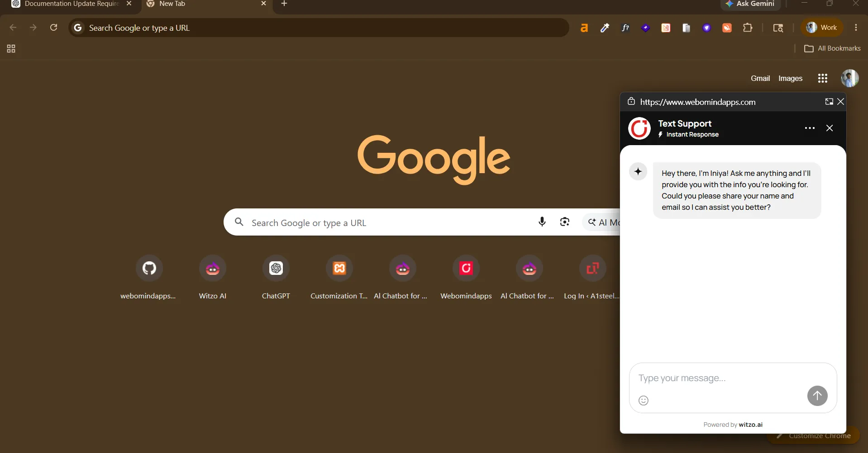Open a new browser tab with the plus

pos(284,4)
